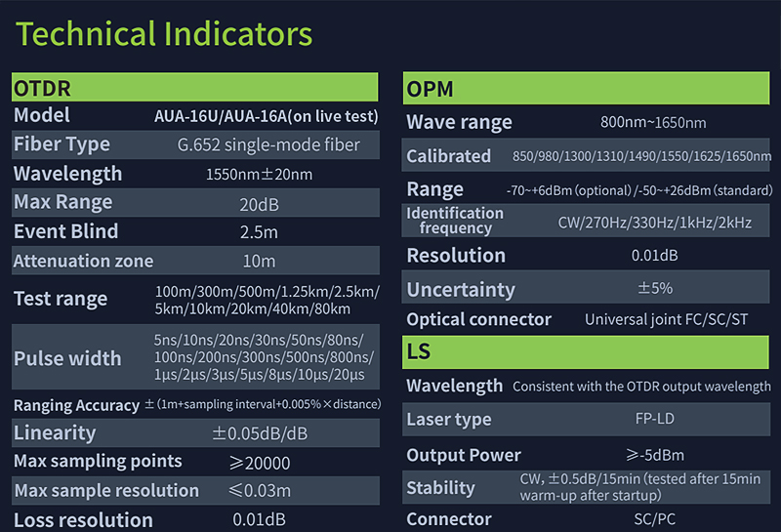Viewport: 781px width, 532px height.
Task: Select the Fiber Type row label
Action: [x=62, y=144]
